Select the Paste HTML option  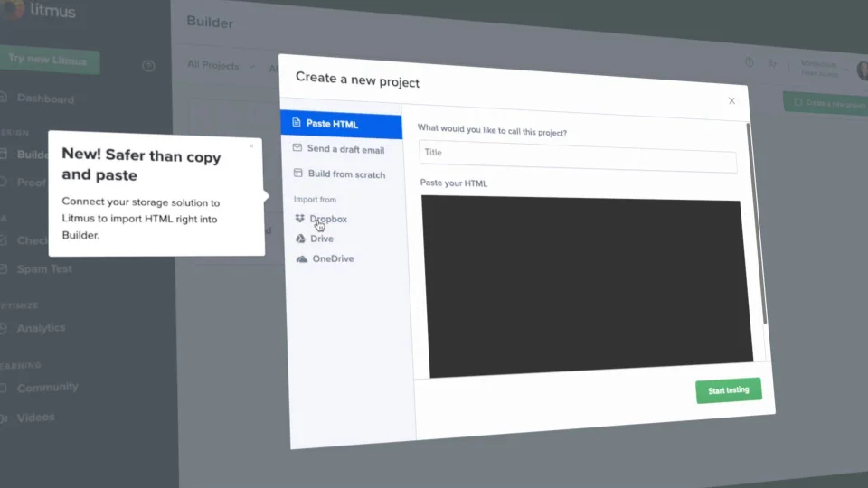pos(341,124)
